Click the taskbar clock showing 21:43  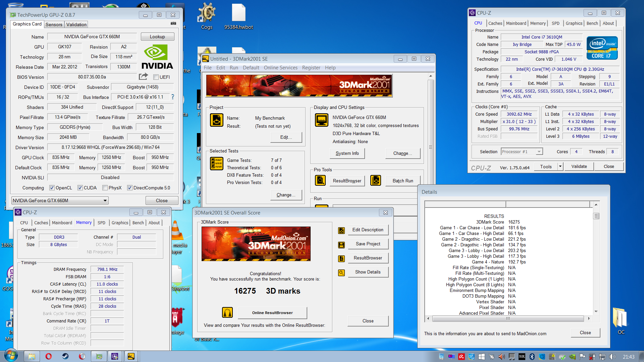click(629, 357)
